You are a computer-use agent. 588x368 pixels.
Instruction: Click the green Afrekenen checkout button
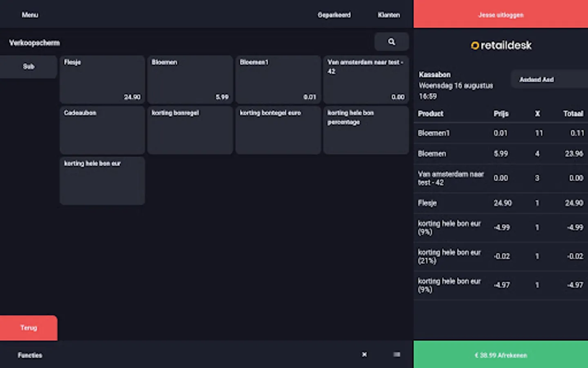(x=501, y=355)
